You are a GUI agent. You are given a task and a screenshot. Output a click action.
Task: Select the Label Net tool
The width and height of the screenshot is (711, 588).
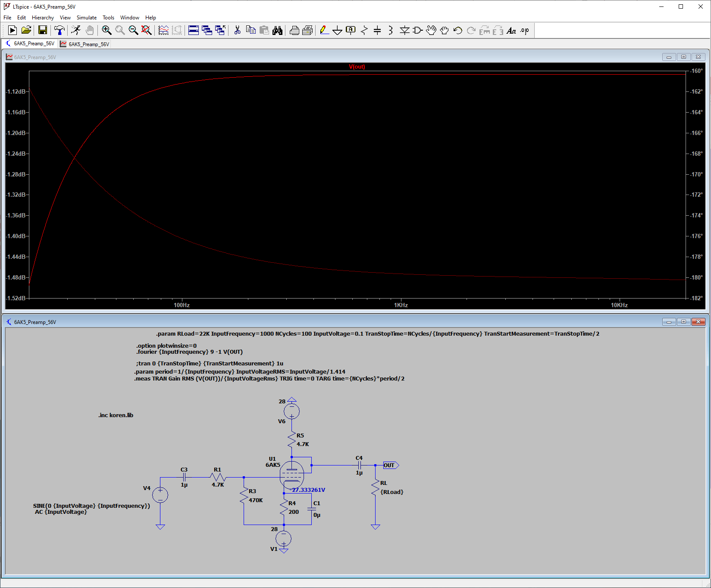pyautogui.click(x=351, y=30)
